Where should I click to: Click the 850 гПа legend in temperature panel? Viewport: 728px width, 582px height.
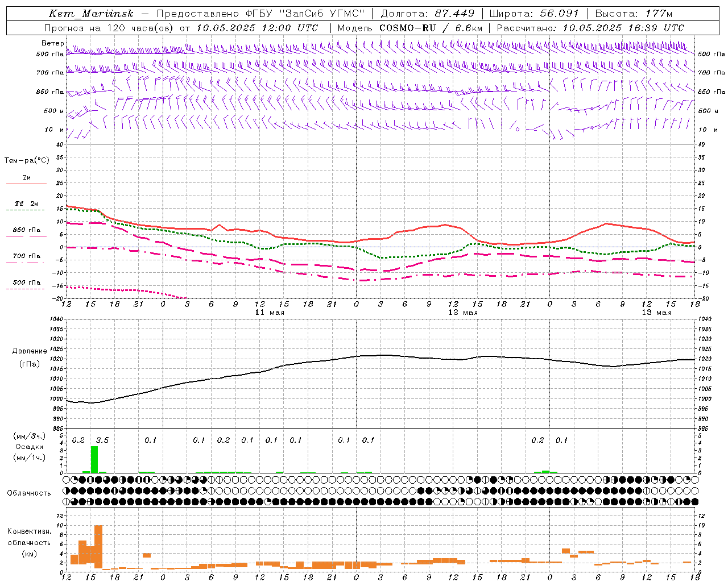pos(27,230)
